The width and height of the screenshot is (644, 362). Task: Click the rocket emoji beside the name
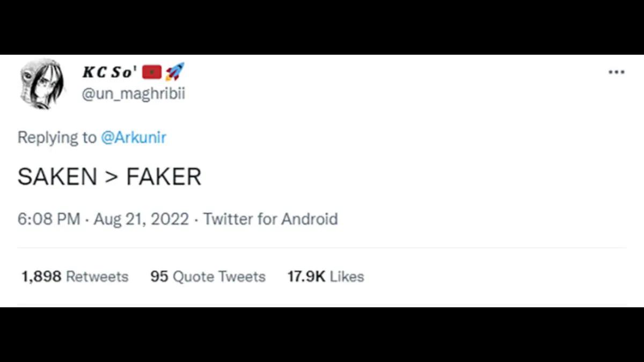(x=174, y=71)
